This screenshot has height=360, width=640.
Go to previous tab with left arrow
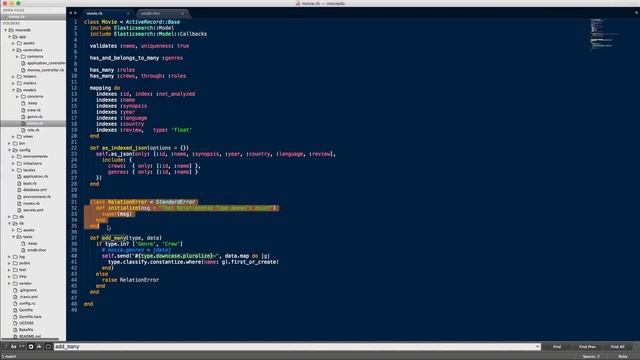(x=70, y=13)
